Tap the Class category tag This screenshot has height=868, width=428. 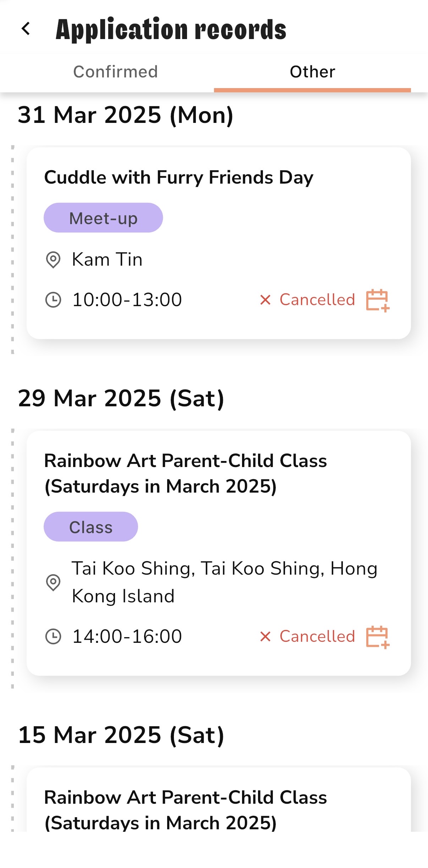tap(91, 527)
